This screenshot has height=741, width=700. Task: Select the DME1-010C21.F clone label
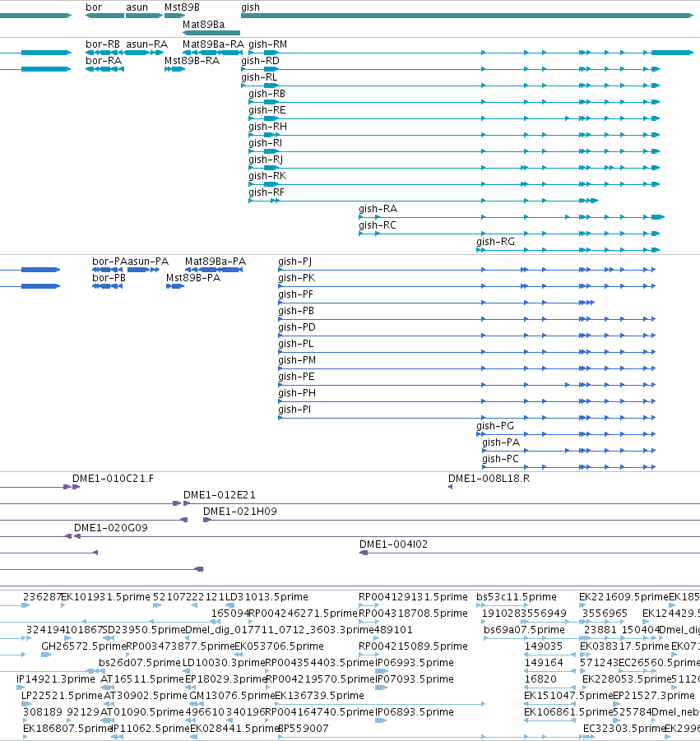point(113,479)
